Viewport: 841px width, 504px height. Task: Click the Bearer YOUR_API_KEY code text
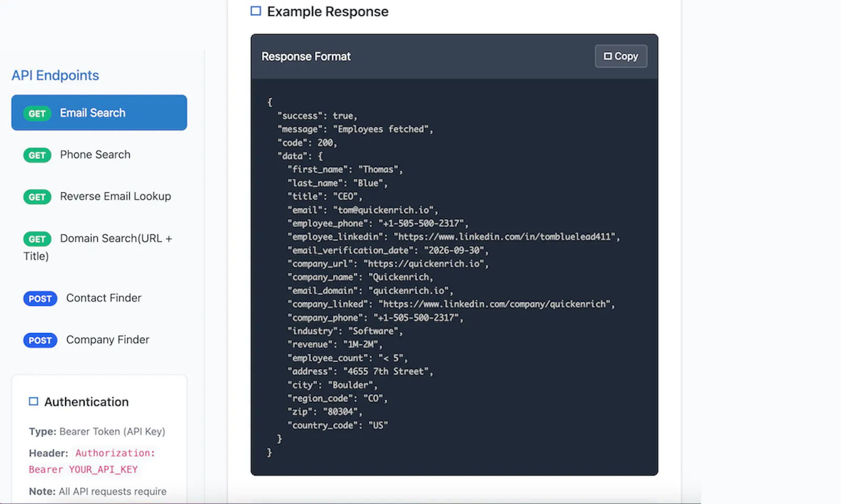coord(83,470)
